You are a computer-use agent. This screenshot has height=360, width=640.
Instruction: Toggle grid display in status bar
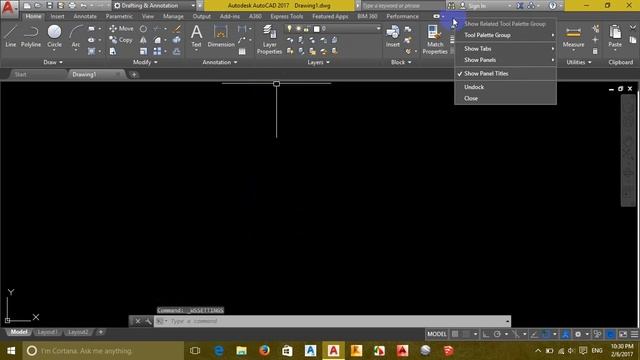click(x=455, y=334)
